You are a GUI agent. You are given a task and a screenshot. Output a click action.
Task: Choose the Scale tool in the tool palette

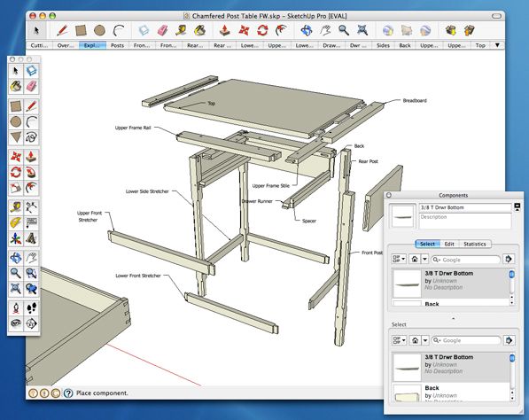pos(16,188)
